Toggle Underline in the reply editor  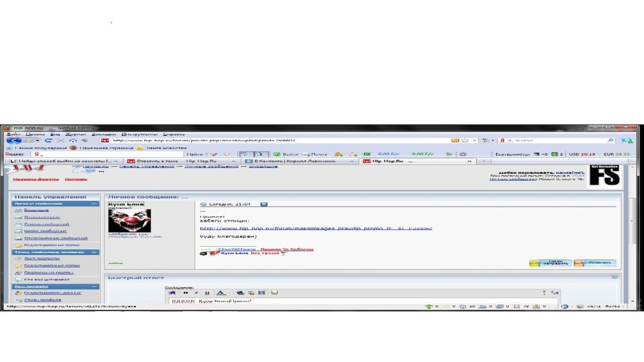point(207,293)
